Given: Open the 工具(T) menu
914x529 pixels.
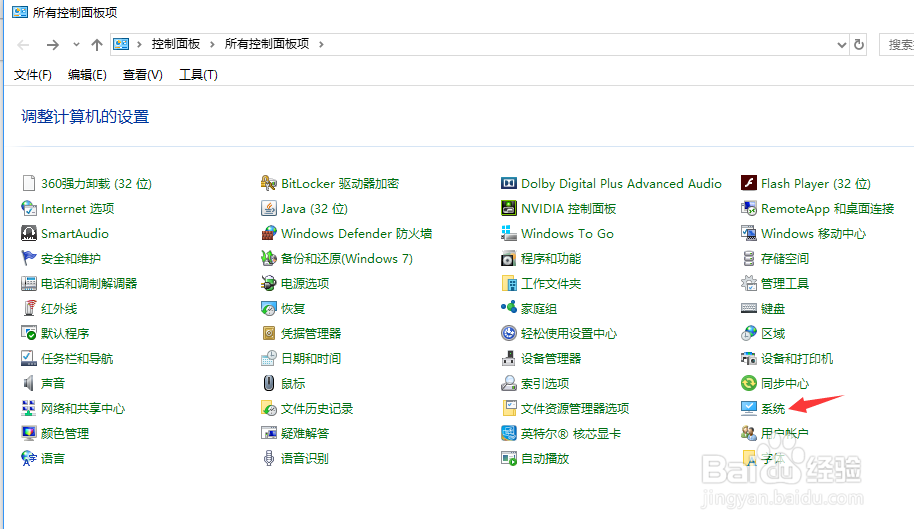Looking at the screenshot, I should tap(198, 75).
